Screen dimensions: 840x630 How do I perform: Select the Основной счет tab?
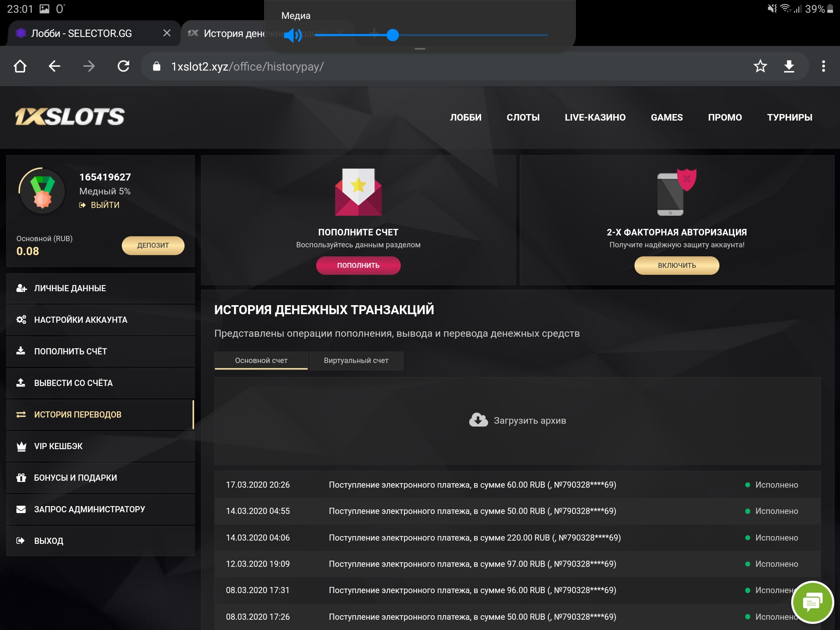click(261, 361)
